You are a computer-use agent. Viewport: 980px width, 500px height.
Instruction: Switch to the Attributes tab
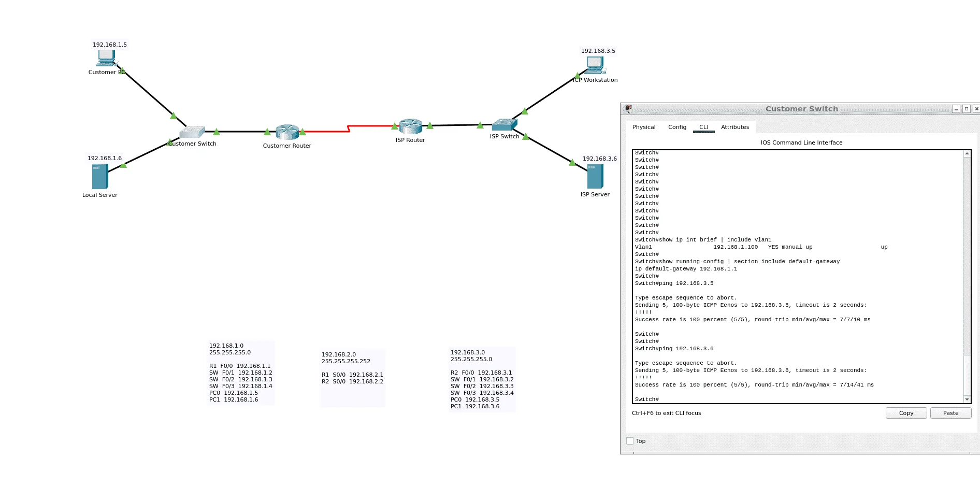pyautogui.click(x=735, y=127)
